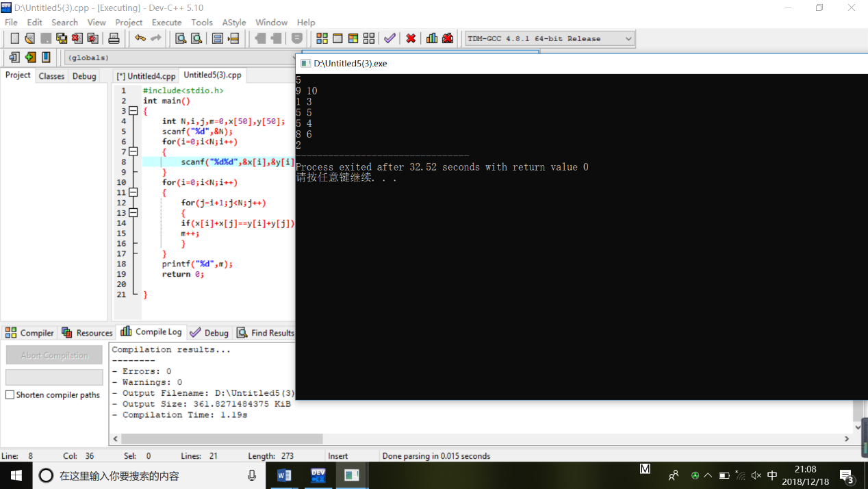Viewport: 868px width, 489px height.
Task: Click the Print toolbar icon
Action: point(114,38)
